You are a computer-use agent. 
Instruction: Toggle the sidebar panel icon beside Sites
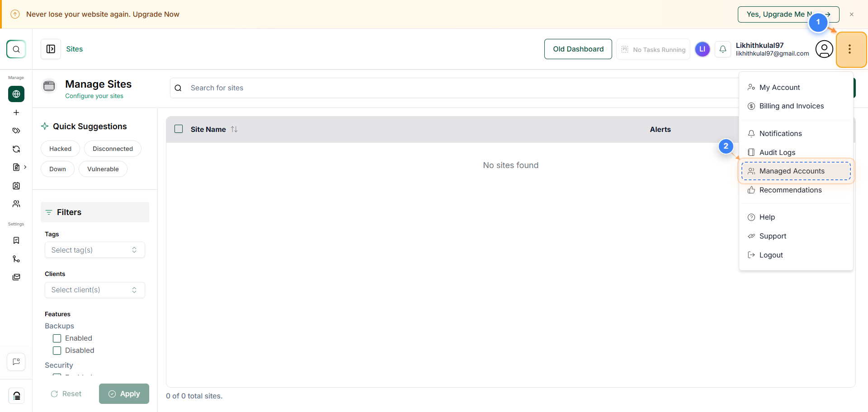(x=51, y=49)
